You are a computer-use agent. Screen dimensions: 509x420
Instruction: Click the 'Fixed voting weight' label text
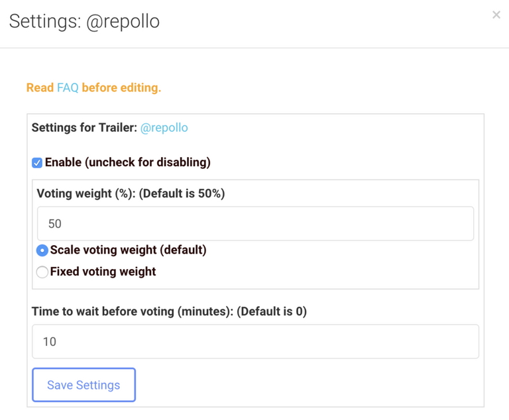103,272
